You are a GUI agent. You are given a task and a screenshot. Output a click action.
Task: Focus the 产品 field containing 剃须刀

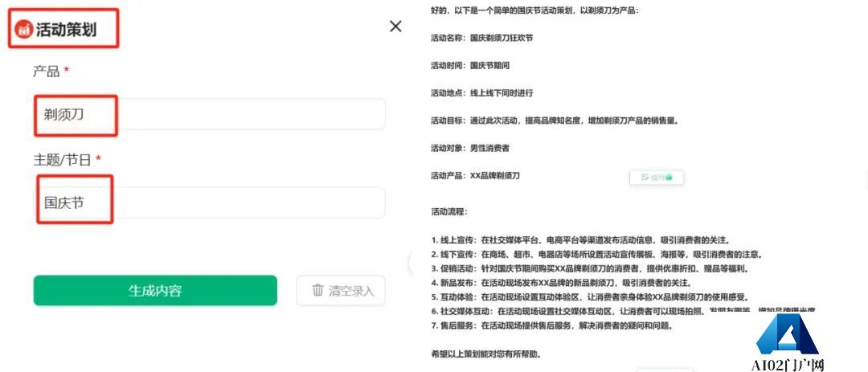(x=209, y=114)
